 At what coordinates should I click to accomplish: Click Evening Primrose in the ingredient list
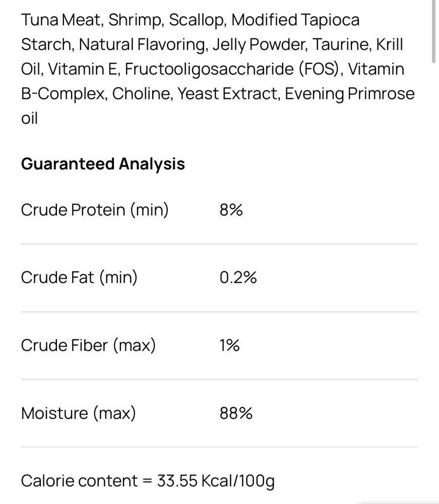coord(350,94)
